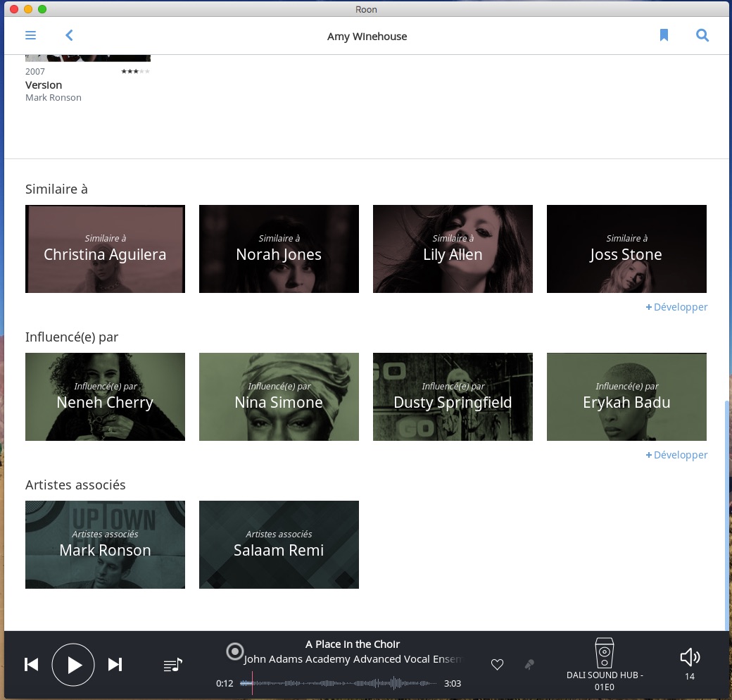Skip to previous track
The image size is (732, 700).
[x=31, y=665]
